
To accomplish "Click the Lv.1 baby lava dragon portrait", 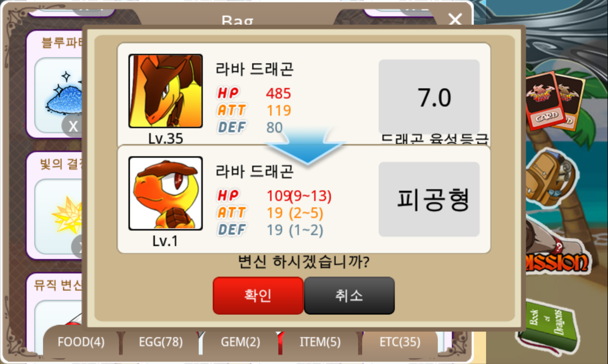I will click(x=165, y=193).
